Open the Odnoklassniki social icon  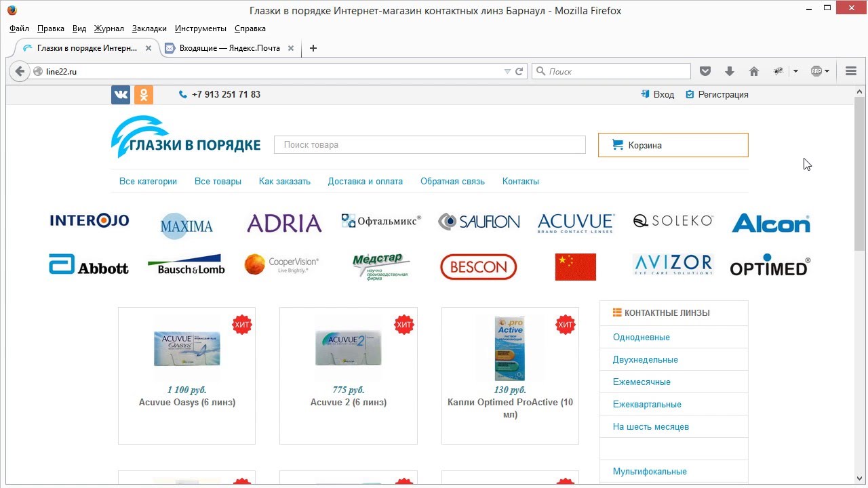point(144,95)
